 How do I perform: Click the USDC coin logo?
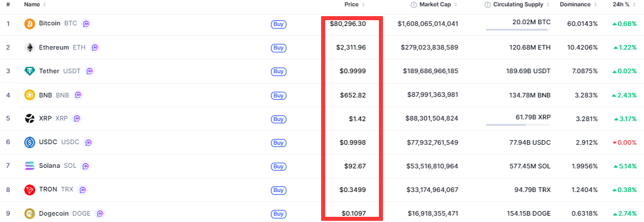[x=29, y=142]
